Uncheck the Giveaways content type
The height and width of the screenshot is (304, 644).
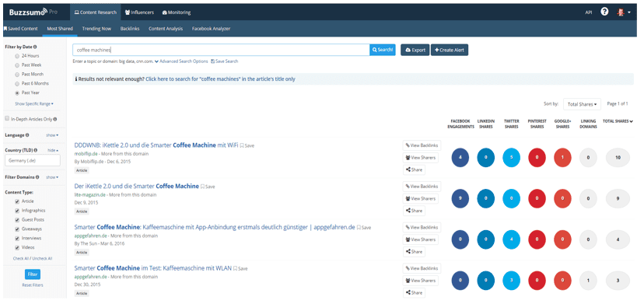pos(17,229)
